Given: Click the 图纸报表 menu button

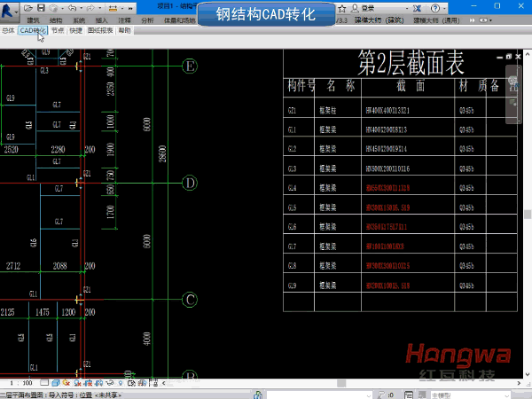Looking at the screenshot, I should point(100,30).
